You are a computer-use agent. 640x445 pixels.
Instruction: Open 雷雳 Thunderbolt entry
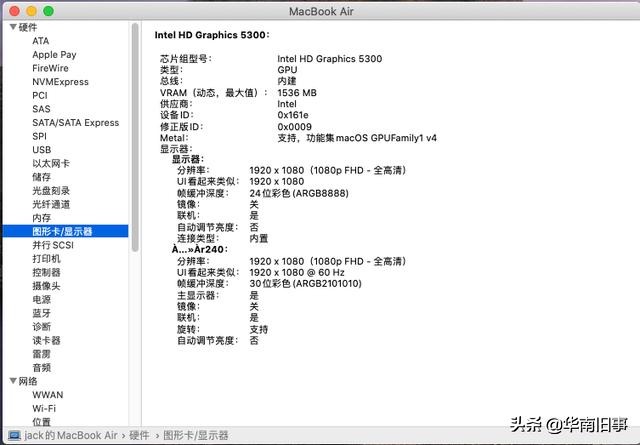click(x=42, y=354)
